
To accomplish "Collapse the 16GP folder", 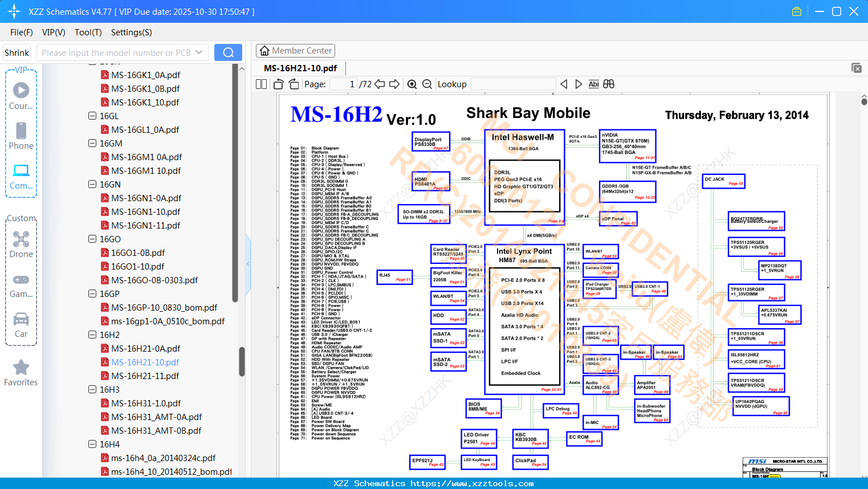I will point(92,294).
